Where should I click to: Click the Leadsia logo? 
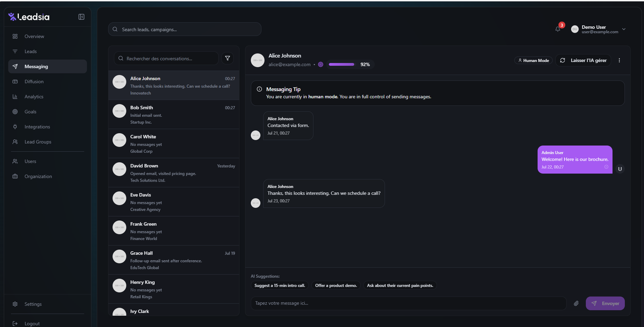pyautogui.click(x=29, y=17)
